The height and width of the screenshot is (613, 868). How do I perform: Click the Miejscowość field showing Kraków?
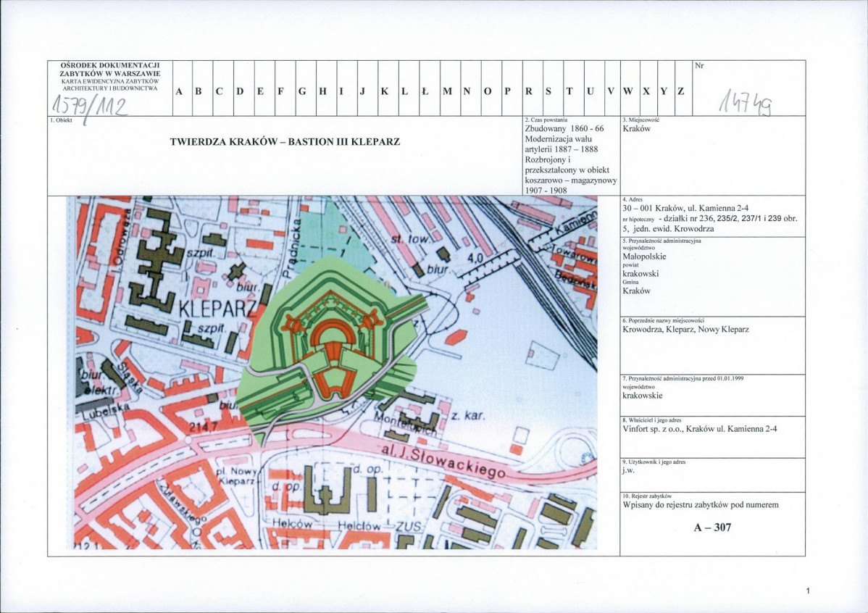(637, 128)
